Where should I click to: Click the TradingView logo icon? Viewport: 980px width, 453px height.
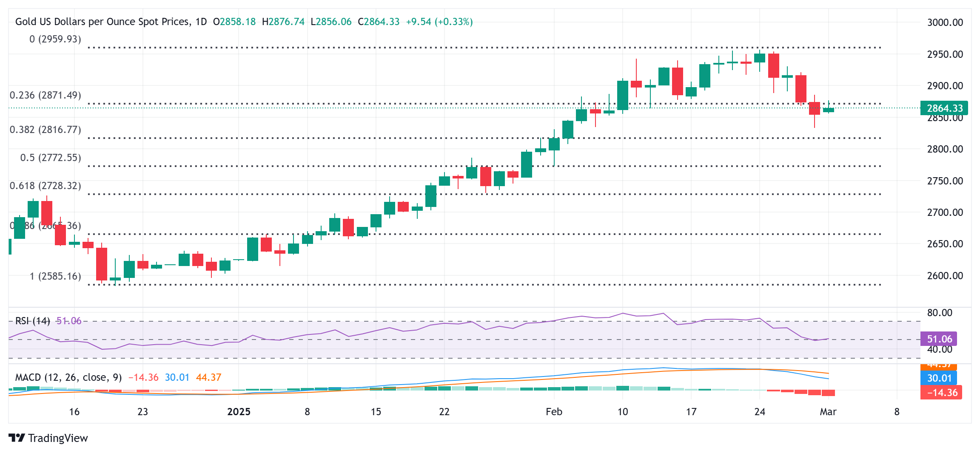(x=17, y=438)
